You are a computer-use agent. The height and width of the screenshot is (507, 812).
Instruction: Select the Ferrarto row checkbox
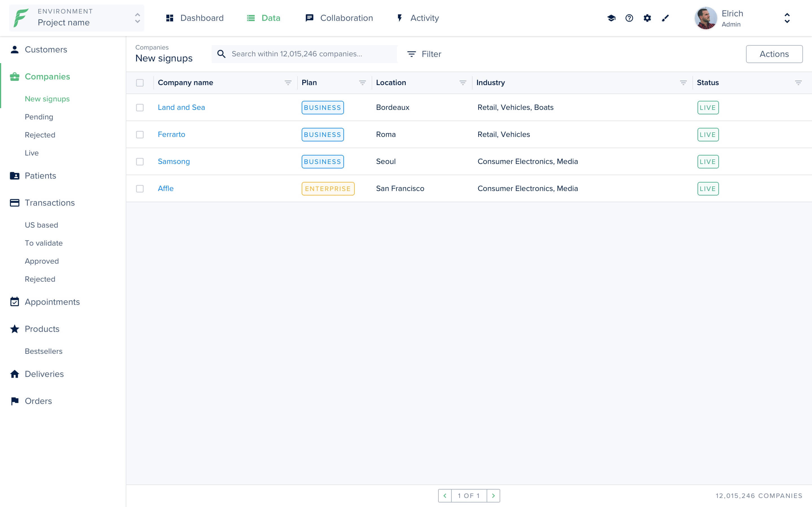(x=140, y=135)
